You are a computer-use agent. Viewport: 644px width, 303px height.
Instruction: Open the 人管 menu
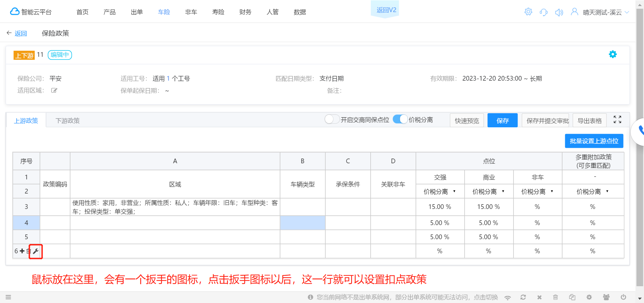point(273,12)
